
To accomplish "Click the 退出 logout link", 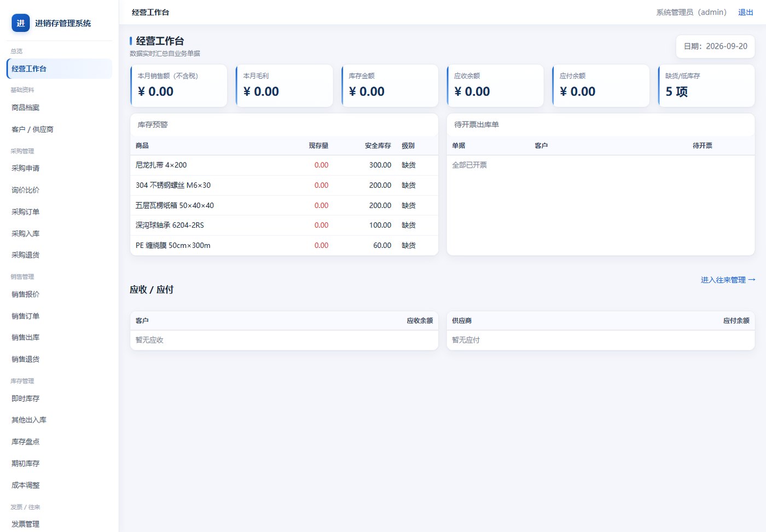I will (x=746, y=13).
